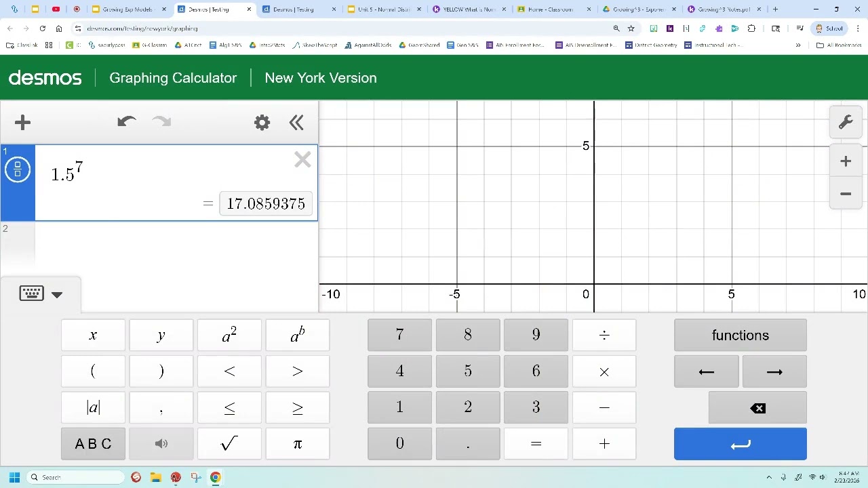Tap the blue enter key
This screenshot has width=868, height=488.
741,444
